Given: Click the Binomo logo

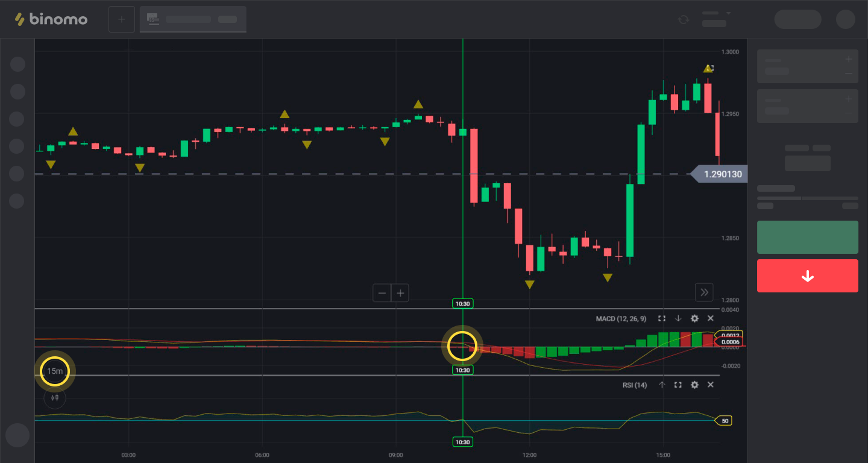Looking at the screenshot, I should click(x=51, y=19).
